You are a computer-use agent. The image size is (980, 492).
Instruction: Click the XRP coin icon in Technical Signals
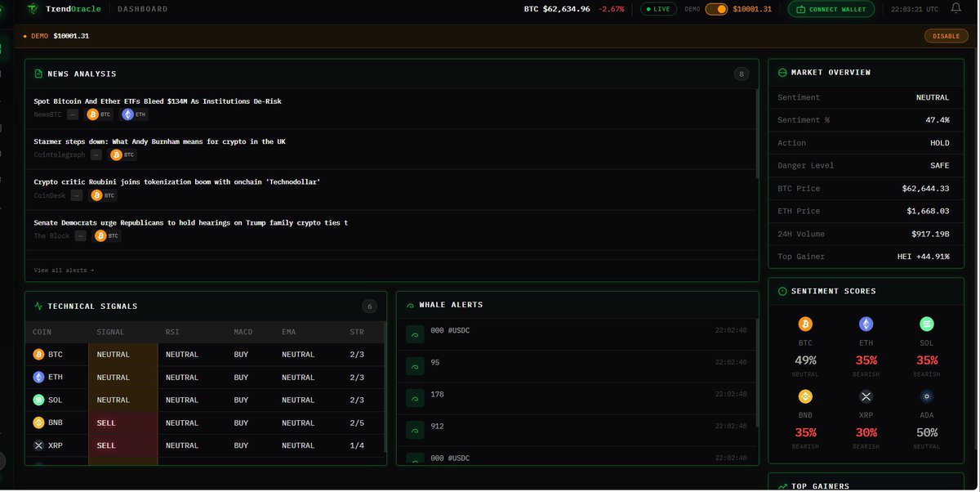[x=38, y=445]
